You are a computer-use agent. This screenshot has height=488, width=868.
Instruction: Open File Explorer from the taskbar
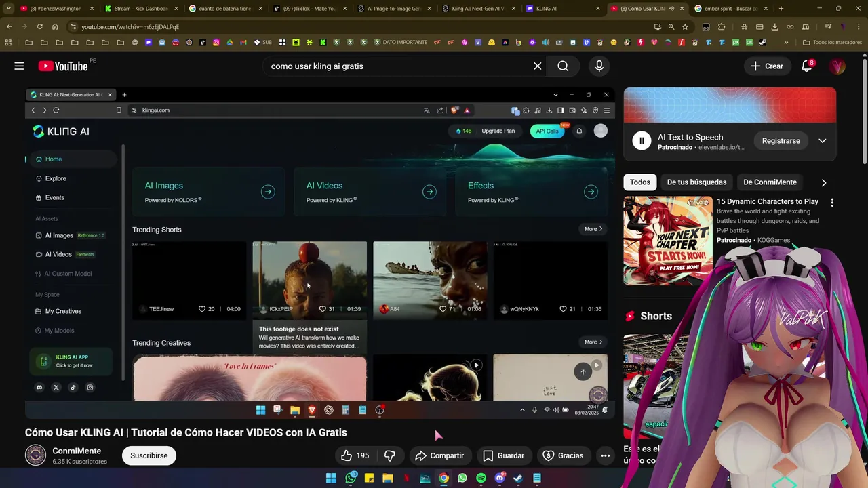[388, 478]
